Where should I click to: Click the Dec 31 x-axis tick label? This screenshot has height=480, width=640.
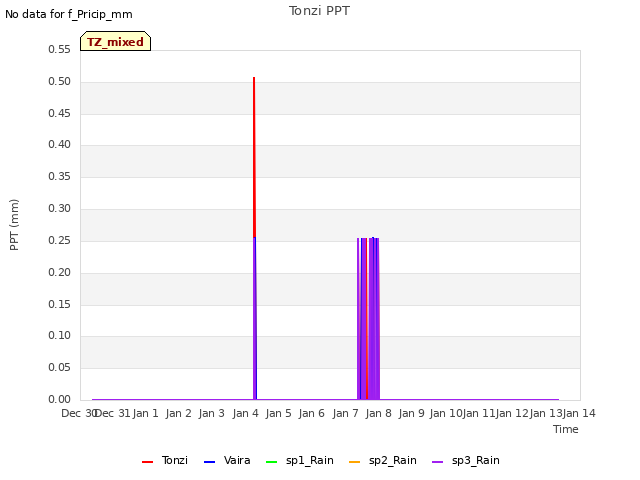click(x=113, y=413)
